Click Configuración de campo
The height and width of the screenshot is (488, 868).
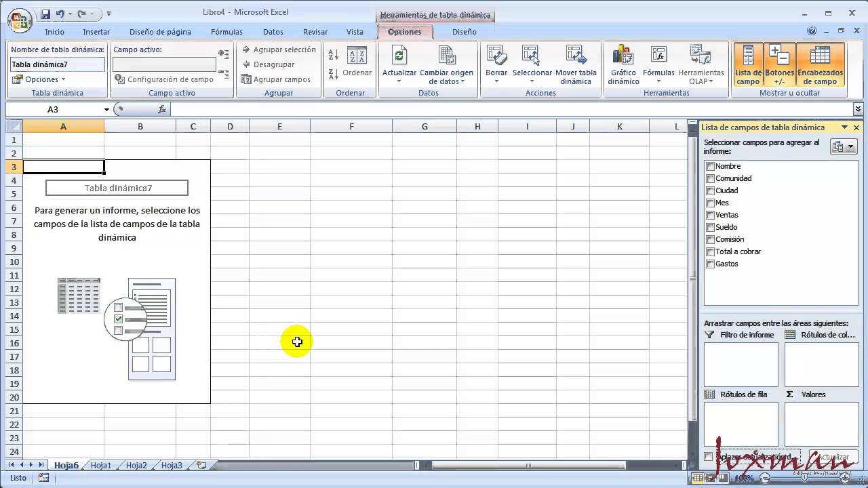[x=164, y=79]
